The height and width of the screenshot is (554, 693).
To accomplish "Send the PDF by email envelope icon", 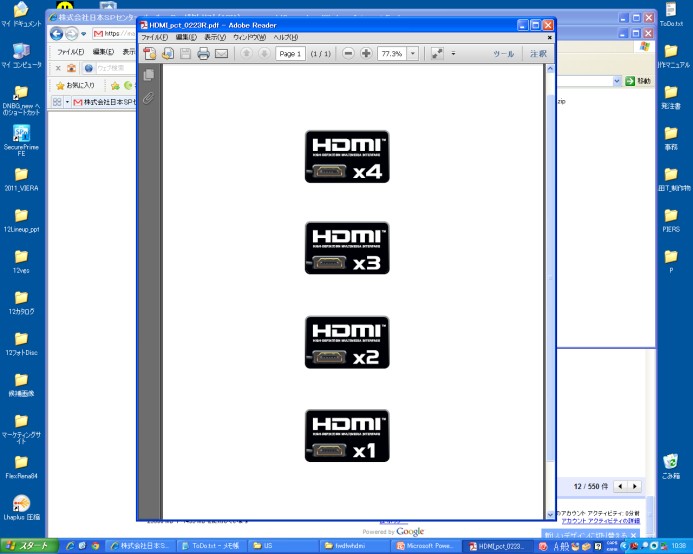I will (221, 53).
